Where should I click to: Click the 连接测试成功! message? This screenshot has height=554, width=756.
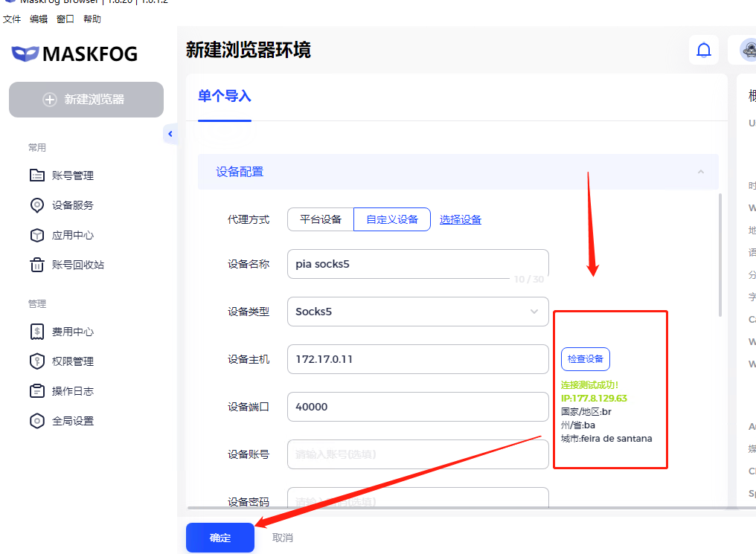(x=589, y=385)
